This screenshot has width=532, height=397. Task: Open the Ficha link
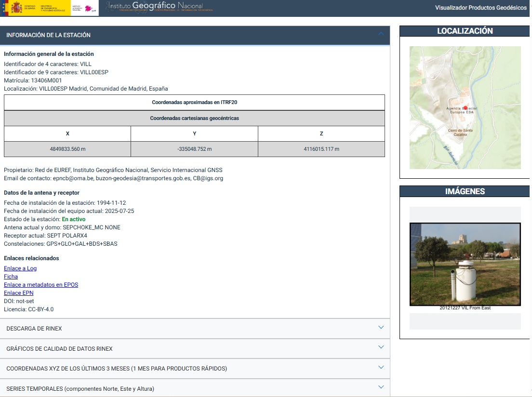11,277
